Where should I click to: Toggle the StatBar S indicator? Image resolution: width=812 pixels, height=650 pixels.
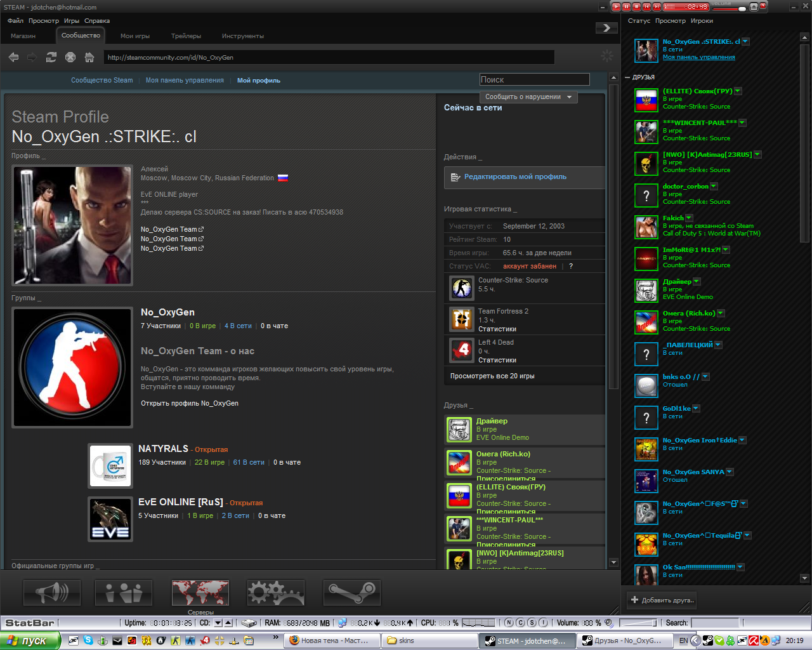point(532,623)
